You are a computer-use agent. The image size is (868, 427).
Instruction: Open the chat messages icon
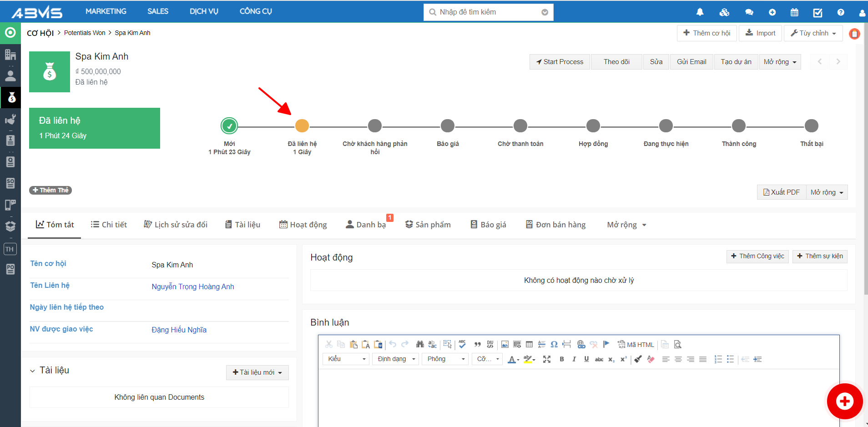tap(749, 12)
